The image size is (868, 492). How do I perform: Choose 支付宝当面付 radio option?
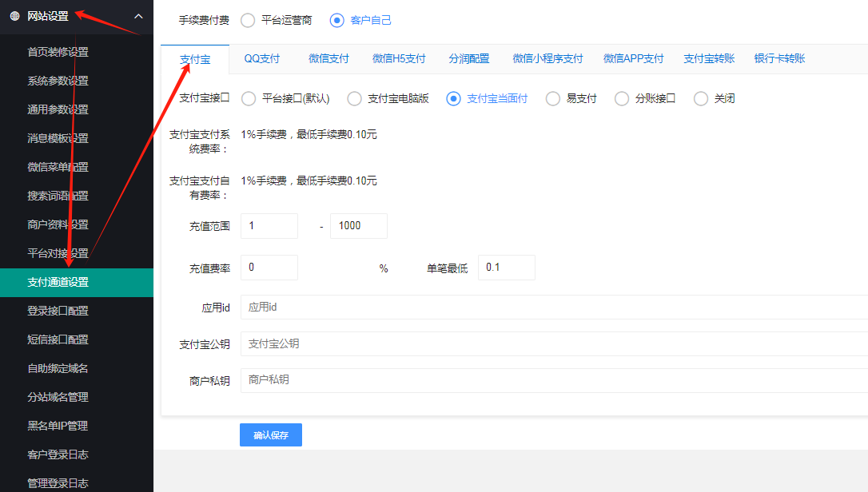(453, 98)
